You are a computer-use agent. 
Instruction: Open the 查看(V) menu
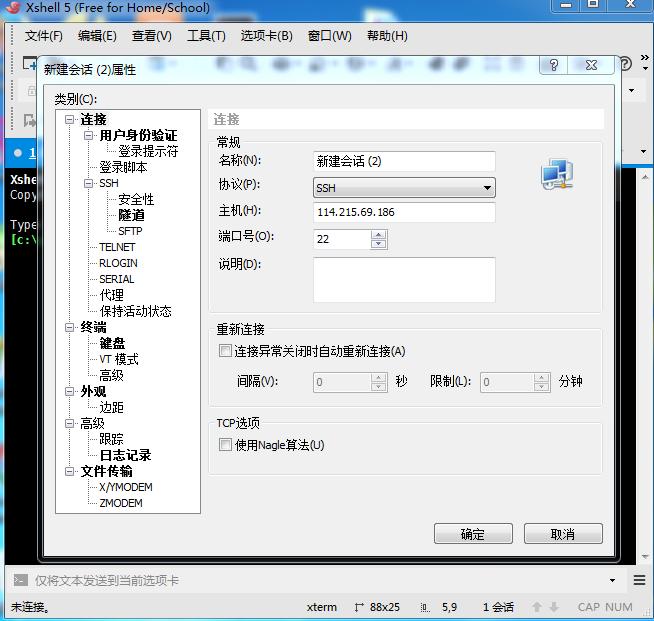(152, 36)
